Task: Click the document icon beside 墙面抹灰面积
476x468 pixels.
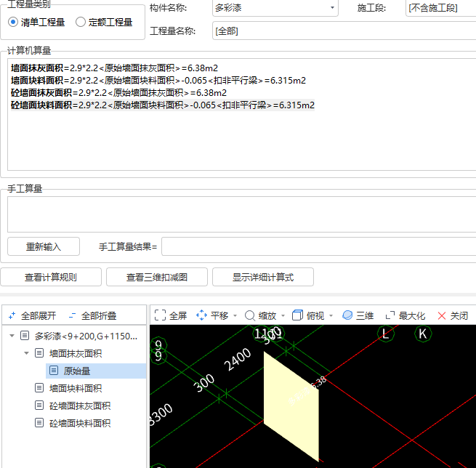Action: [x=39, y=353]
